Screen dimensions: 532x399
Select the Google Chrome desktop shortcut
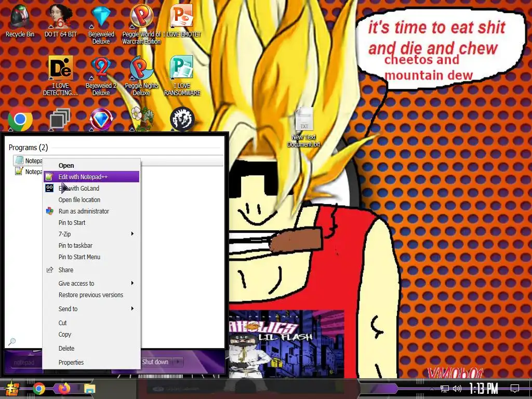point(20,119)
